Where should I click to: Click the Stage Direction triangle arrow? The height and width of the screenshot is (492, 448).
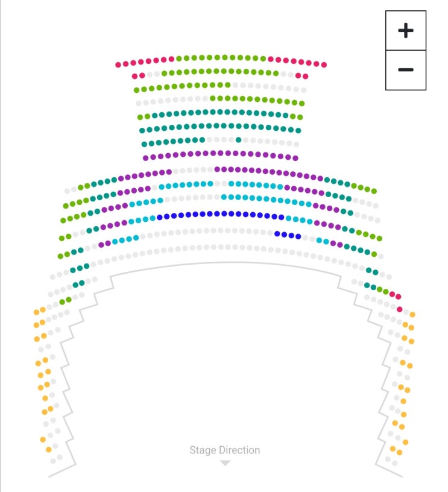coord(225,463)
